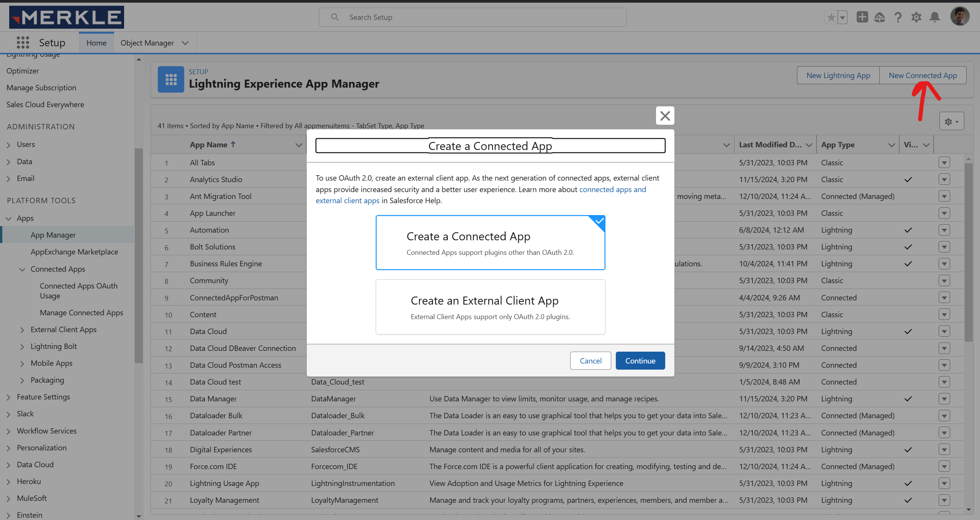Open the favorites list dropdown arrow
The image size is (980, 520).
tap(843, 17)
